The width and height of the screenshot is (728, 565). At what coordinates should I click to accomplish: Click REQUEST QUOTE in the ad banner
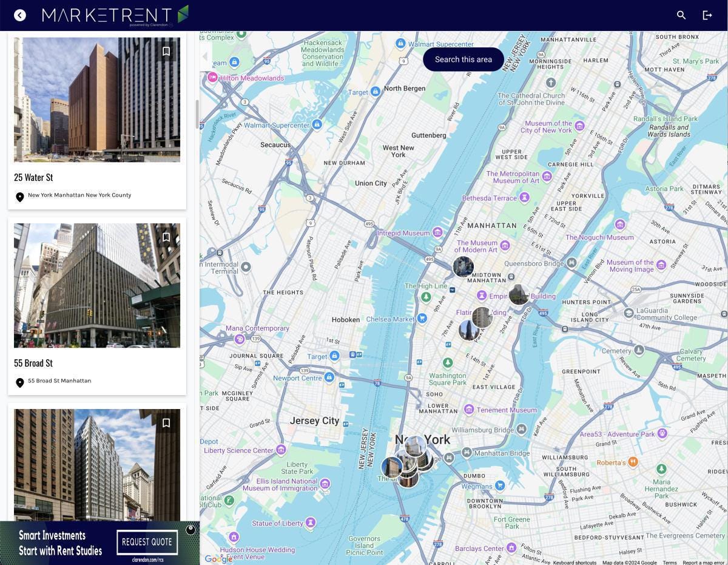(146, 541)
